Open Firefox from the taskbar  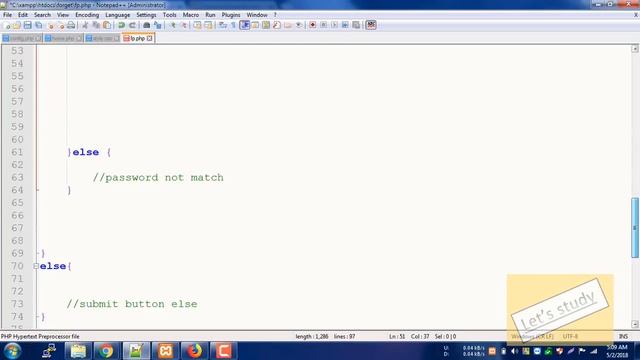point(195,351)
